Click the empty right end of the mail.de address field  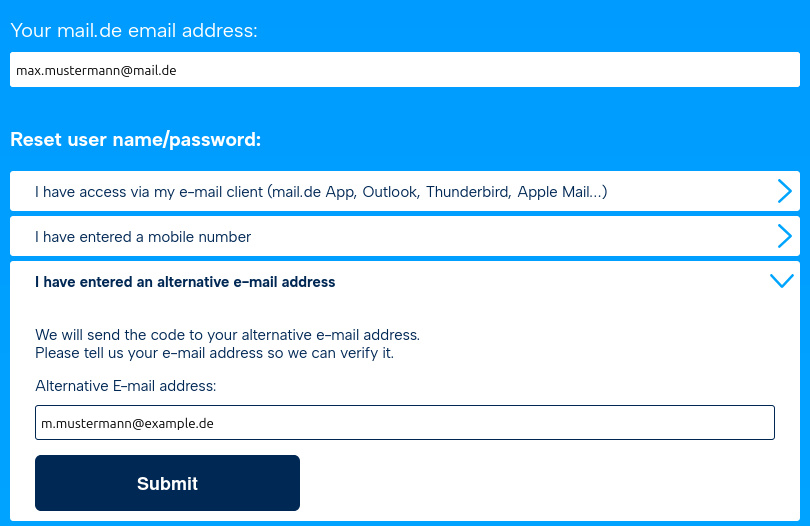coord(672,70)
